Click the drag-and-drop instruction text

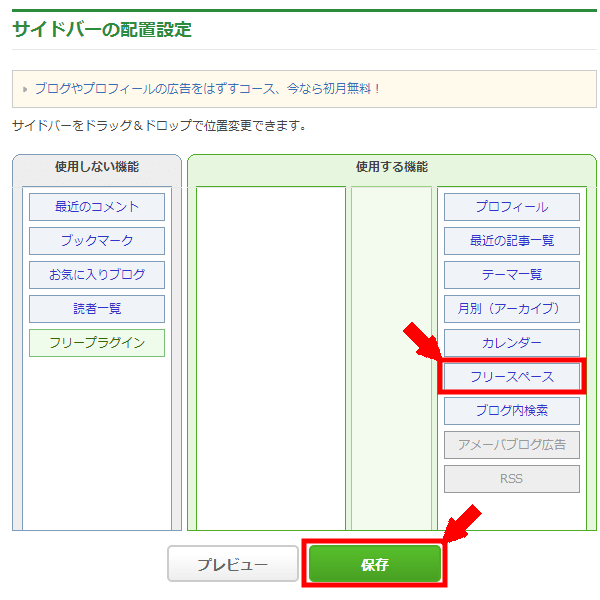tap(159, 126)
